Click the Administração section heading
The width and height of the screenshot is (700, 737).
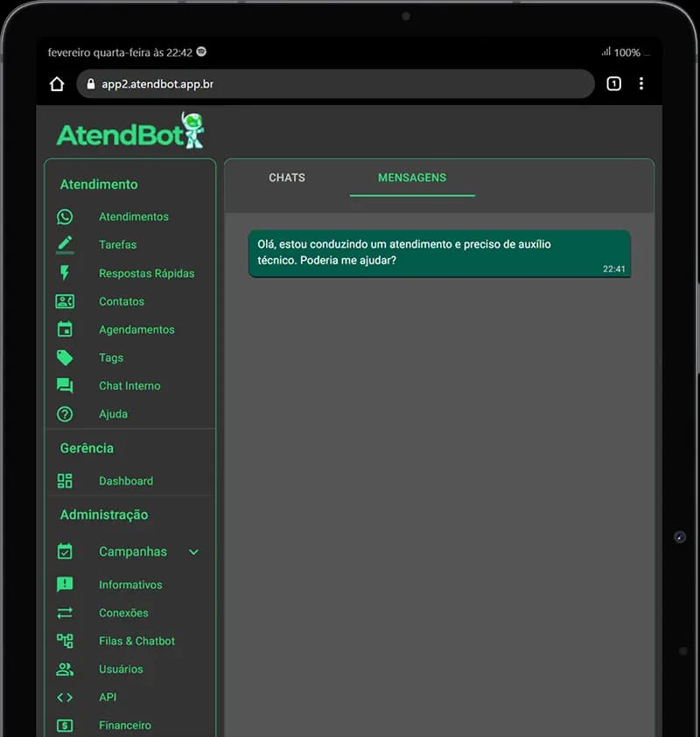pyautogui.click(x=104, y=516)
